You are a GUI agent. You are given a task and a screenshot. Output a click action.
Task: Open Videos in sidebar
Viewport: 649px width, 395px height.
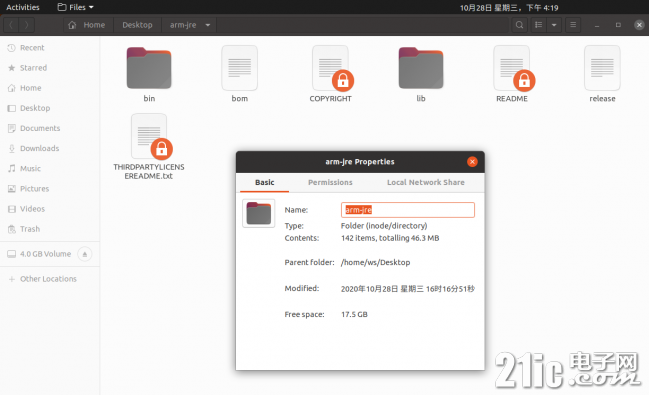[50, 209]
